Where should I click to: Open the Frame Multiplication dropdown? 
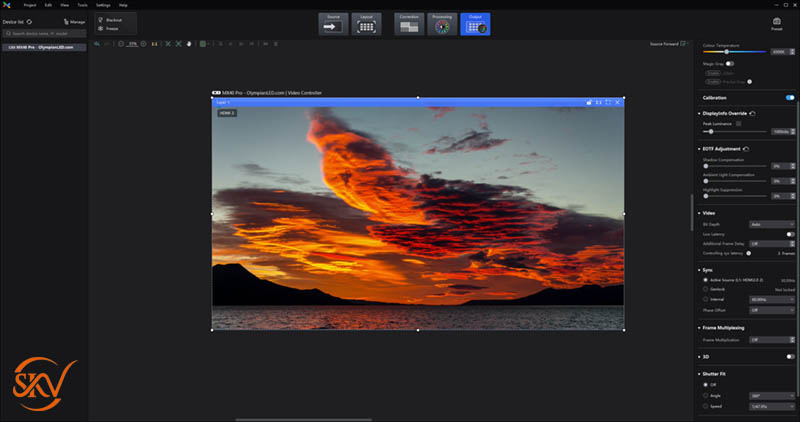(x=771, y=340)
